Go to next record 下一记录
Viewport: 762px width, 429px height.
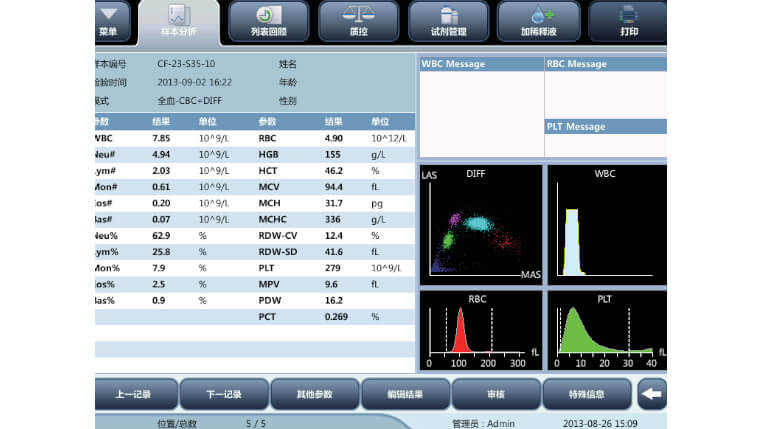(x=225, y=394)
